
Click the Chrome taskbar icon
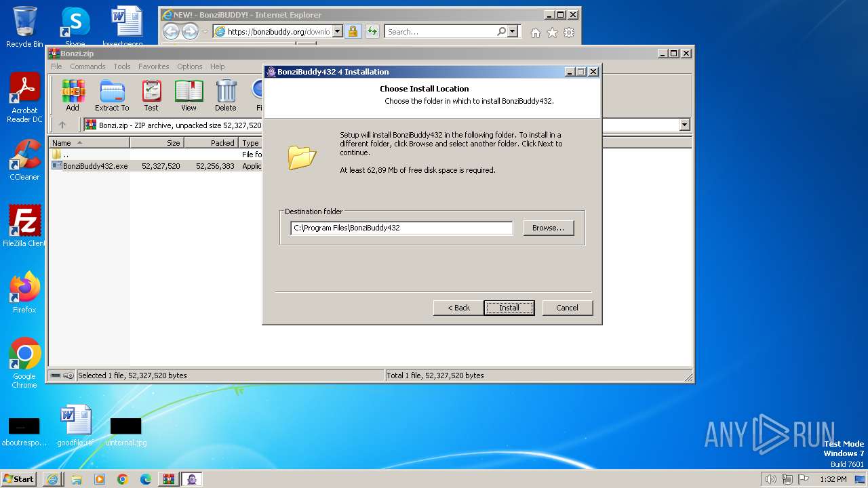pos(122,479)
